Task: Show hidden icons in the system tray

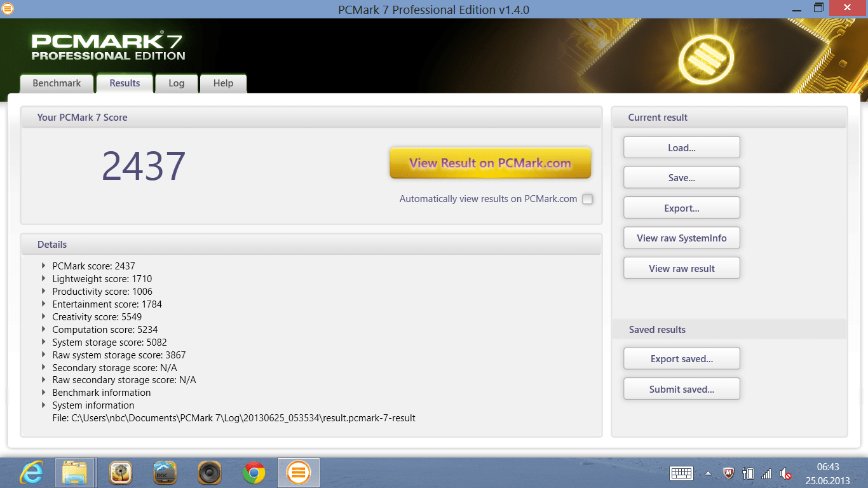Action: [x=707, y=473]
